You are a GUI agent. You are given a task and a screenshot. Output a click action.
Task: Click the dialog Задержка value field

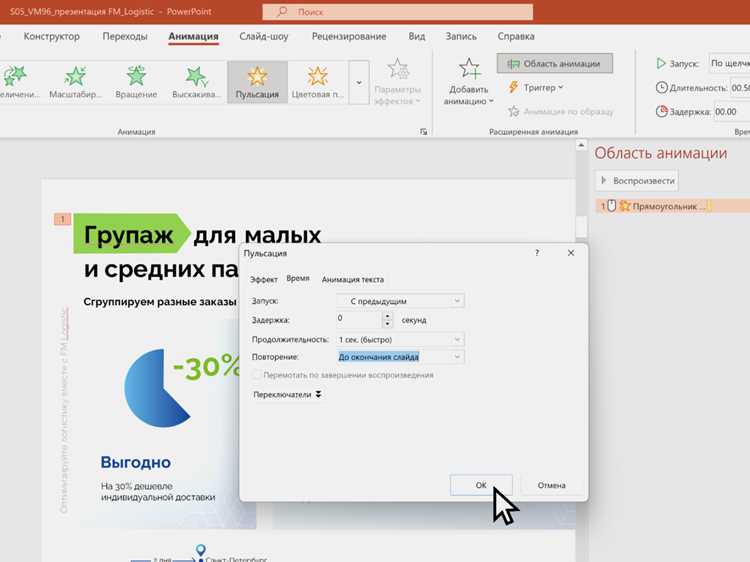coord(359,319)
